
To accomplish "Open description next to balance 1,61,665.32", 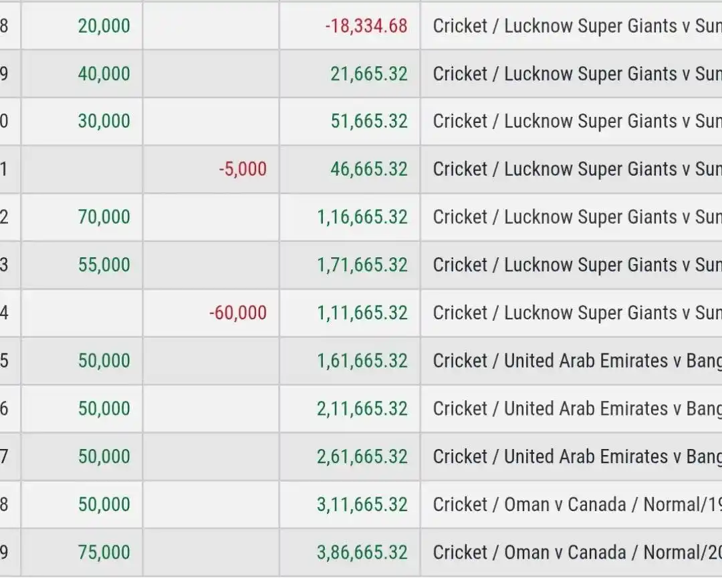I will point(576,361).
